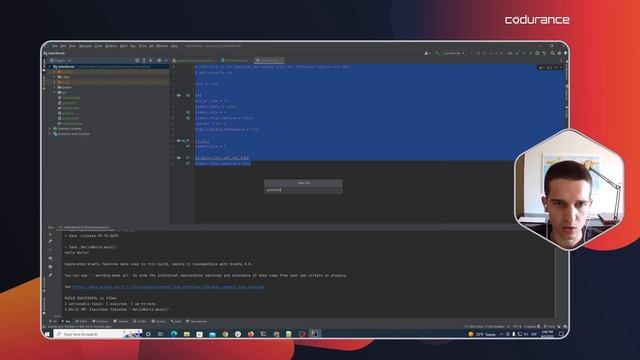640x360 pixels.
Task: Click the taskbar clock
Action: (547, 334)
